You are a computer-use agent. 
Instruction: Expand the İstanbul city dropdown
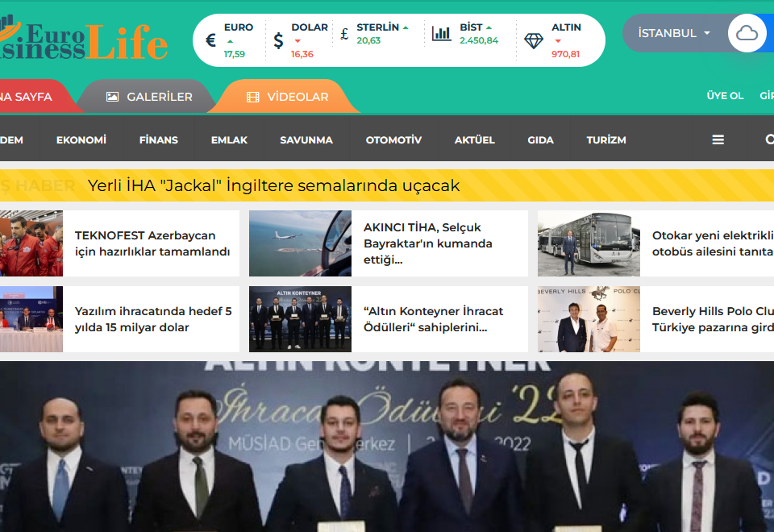[x=674, y=34]
